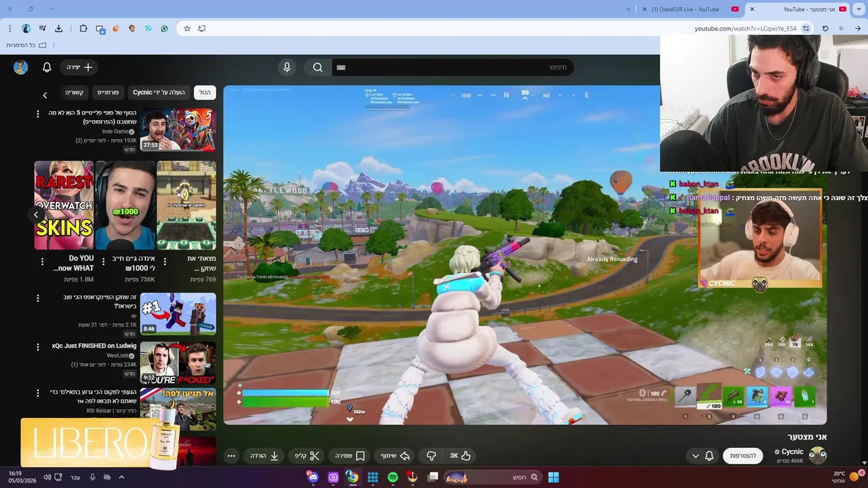Click the install/cast icon in address bar
Viewport: 868px width, 488px height.
(x=201, y=28)
